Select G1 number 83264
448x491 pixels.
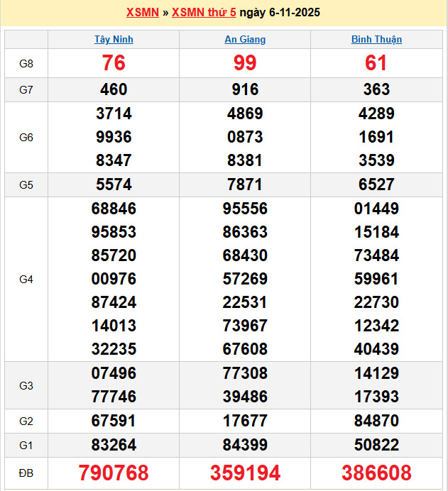[x=114, y=445]
